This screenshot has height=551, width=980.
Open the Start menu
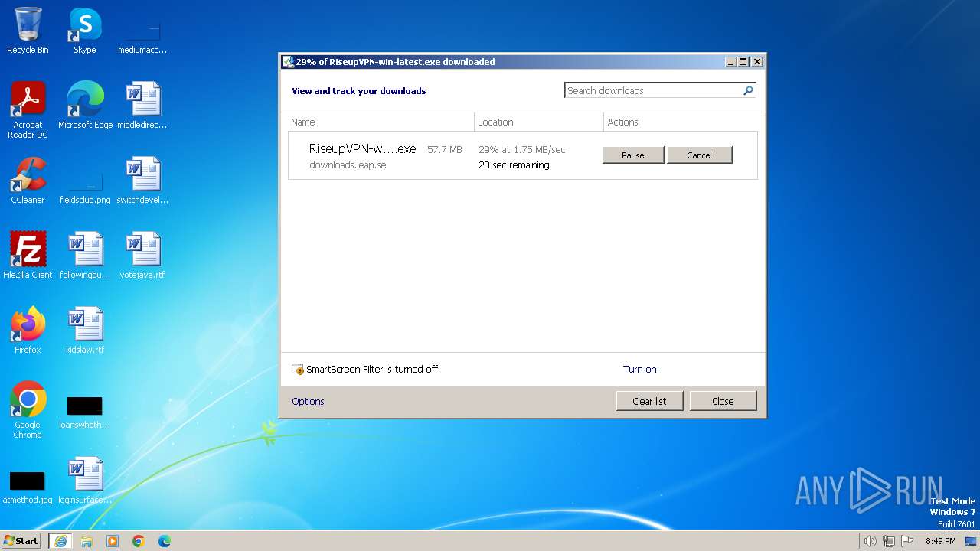click(21, 541)
